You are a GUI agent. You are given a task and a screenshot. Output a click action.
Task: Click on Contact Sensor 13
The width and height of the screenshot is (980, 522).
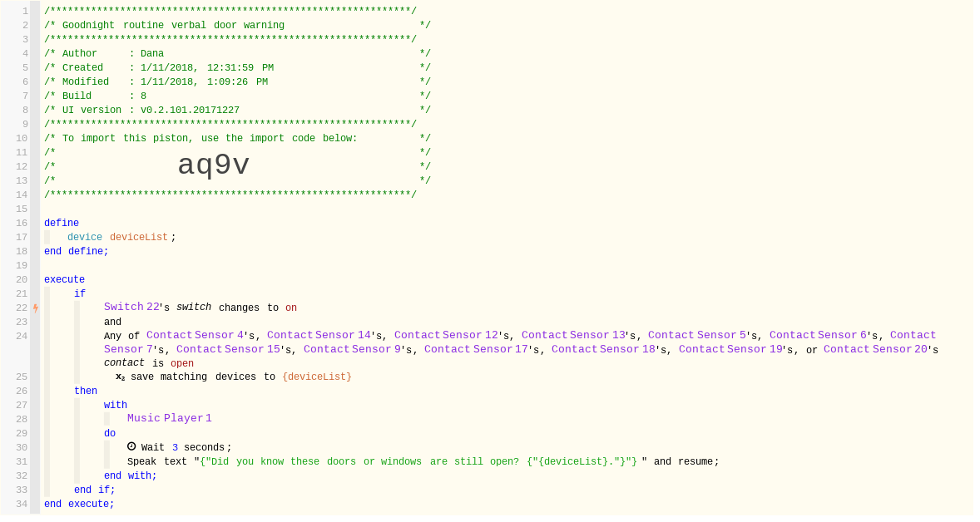click(x=573, y=335)
